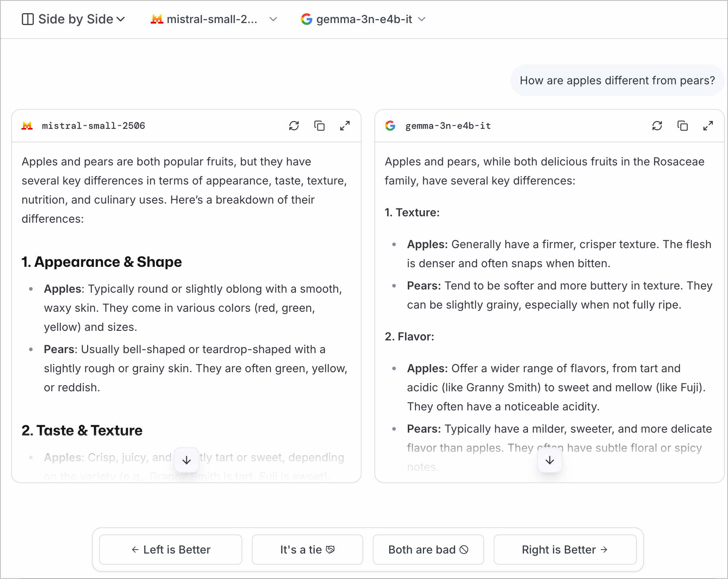This screenshot has height=579, width=728.
Task: Click the gemma-3n-e4b-it panel title
Action: pyautogui.click(x=448, y=126)
